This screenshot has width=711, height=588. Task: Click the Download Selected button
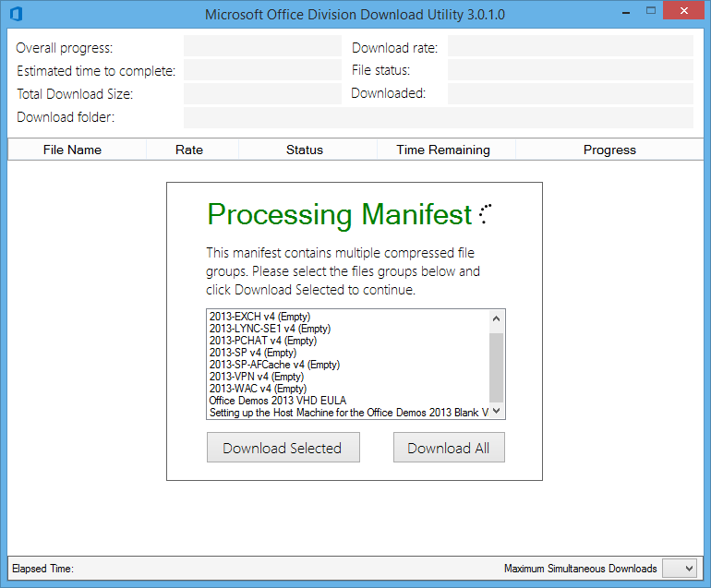283,448
